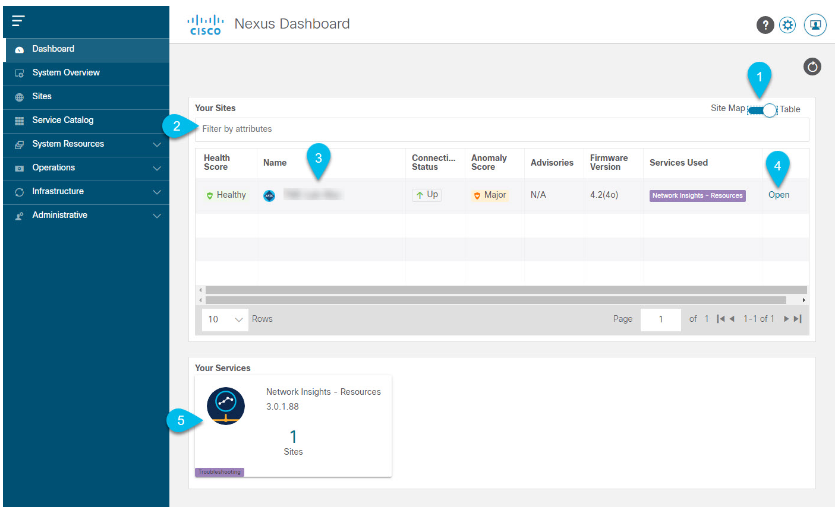
Task: Click the Network Insights service icon
Action: click(x=226, y=406)
